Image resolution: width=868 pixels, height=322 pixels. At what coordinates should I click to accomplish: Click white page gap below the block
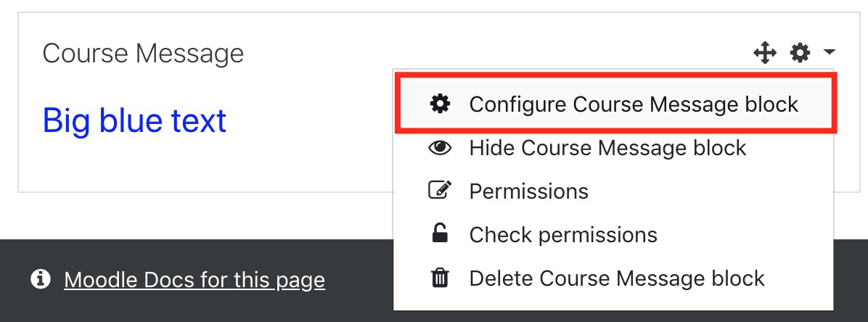(196, 215)
